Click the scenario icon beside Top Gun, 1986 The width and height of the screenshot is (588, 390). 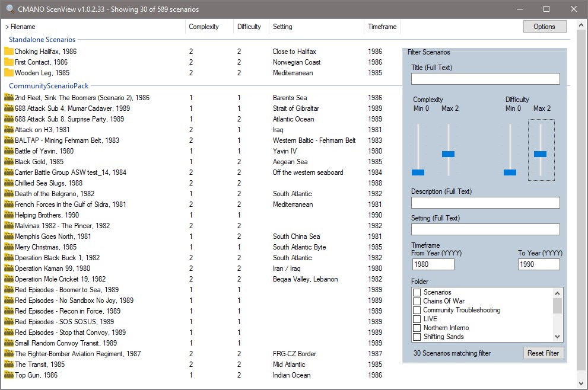coord(9,375)
